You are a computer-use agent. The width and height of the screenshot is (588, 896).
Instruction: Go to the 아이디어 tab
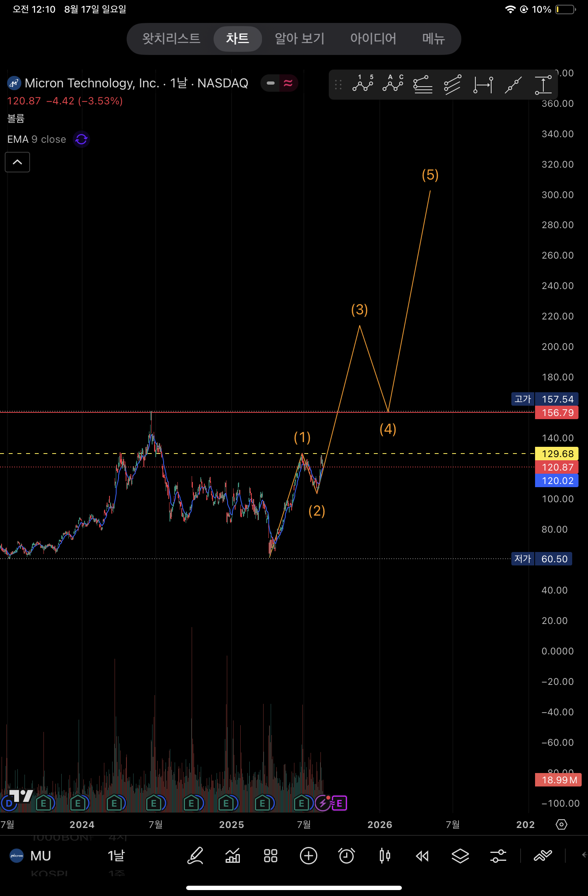373,38
